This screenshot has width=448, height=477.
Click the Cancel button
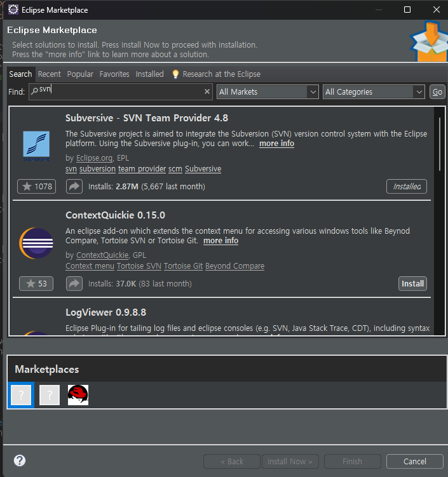(415, 462)
